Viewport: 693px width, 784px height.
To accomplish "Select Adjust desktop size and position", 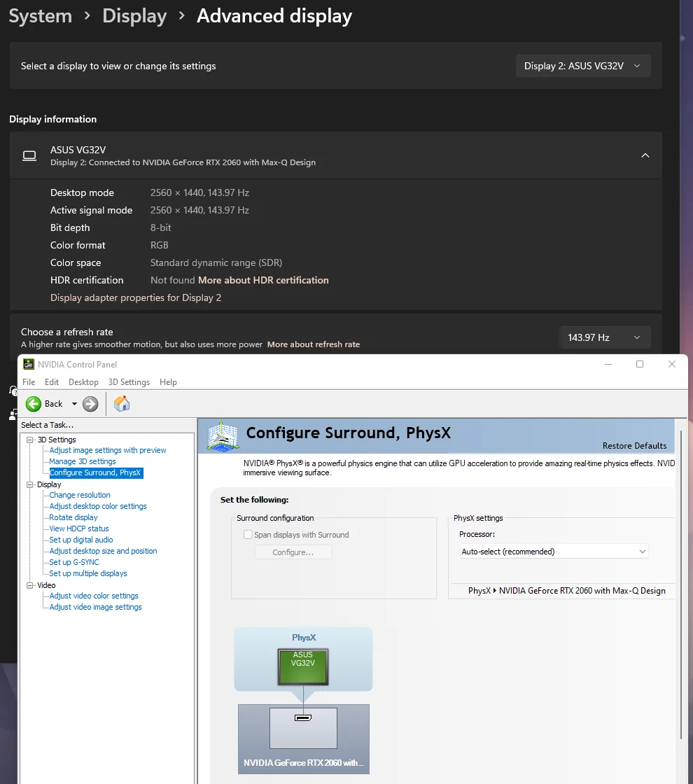I will click(x=103, y=551).
